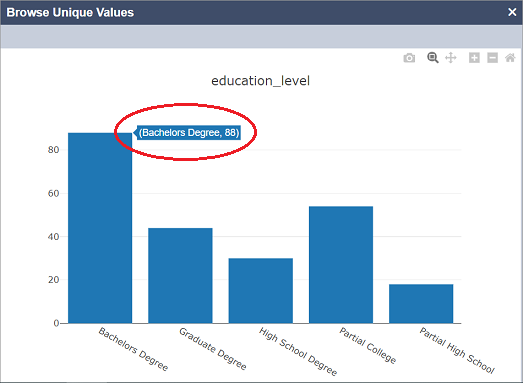Click the Partial College bar
The height and width of the screenshot is (383, 523).
[341, 265]
